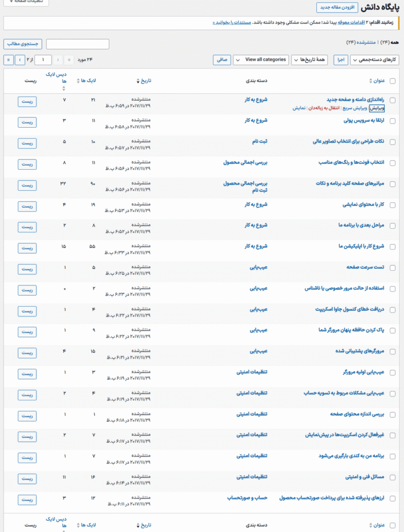Apply the bulk action with the 'اجرا' button
The width and height of the screenshot is (404, 532).
340,60
